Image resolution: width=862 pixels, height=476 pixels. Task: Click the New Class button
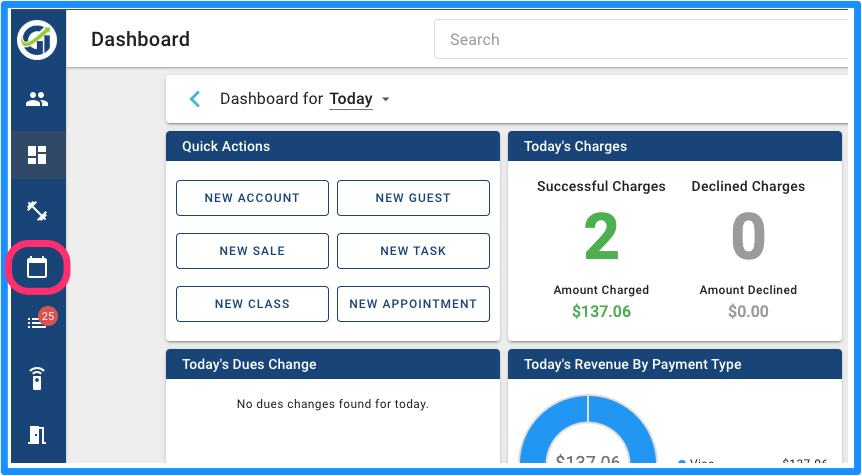point(252,303)
